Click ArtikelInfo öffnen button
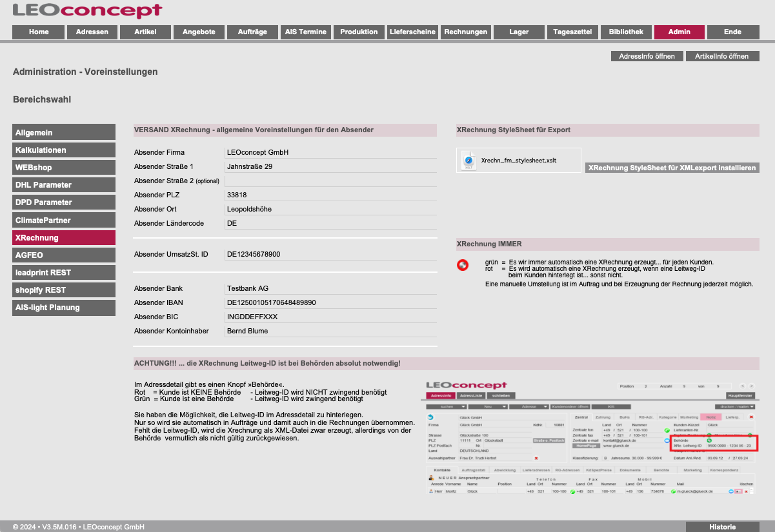Image resolution: width=775 pixels, height=532 pixels. pyautogui.click(x=722, y=56)
